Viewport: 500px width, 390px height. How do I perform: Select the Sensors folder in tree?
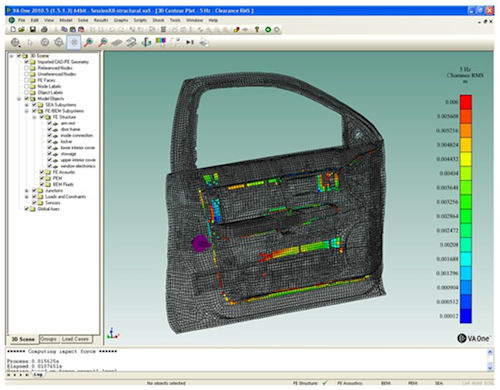pos(53,203)
